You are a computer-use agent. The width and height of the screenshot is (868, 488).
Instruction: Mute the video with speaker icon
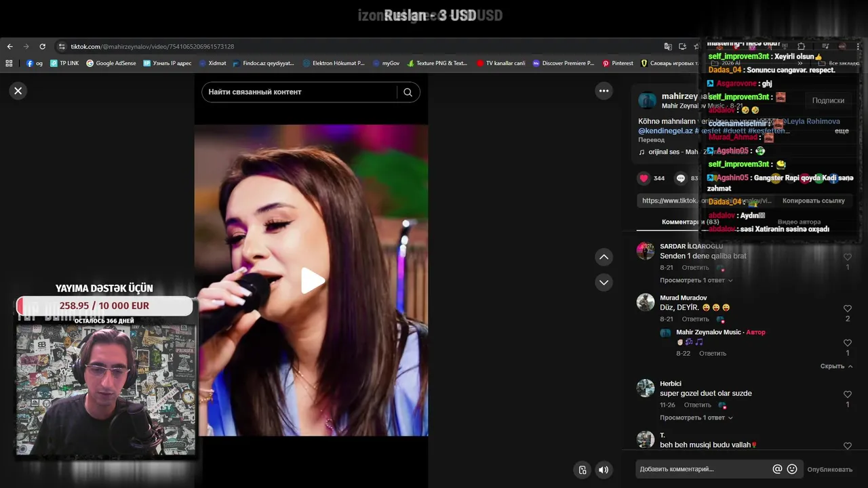[603, 470]
